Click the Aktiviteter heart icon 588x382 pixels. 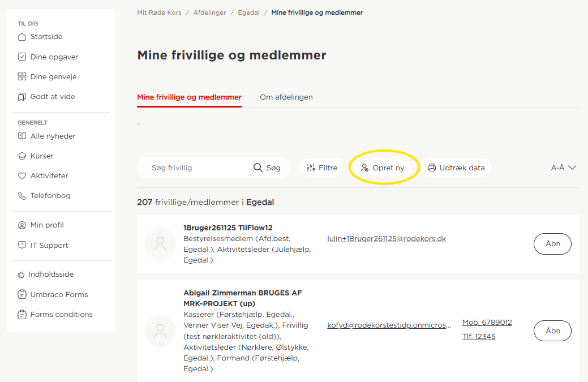(x=22, y=176)
